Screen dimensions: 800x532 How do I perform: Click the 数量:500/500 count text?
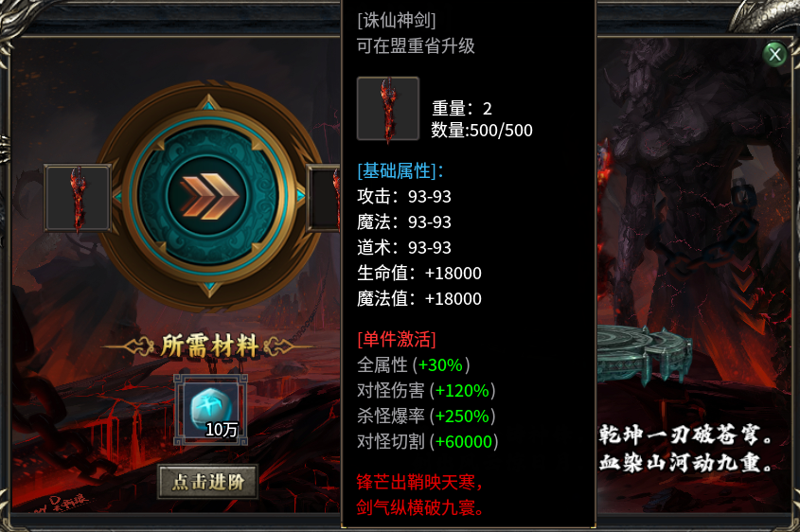[x=482, y=130]
